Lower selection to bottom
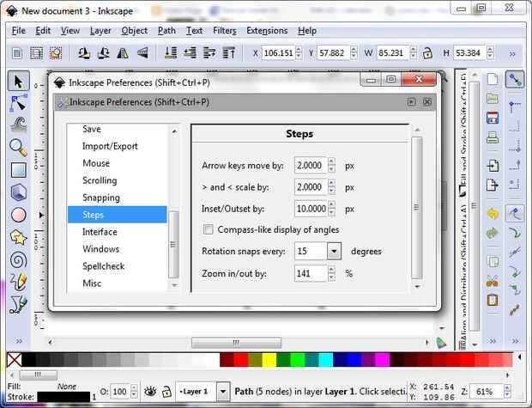This screenshot has height=408, width=532. (170, 53)
